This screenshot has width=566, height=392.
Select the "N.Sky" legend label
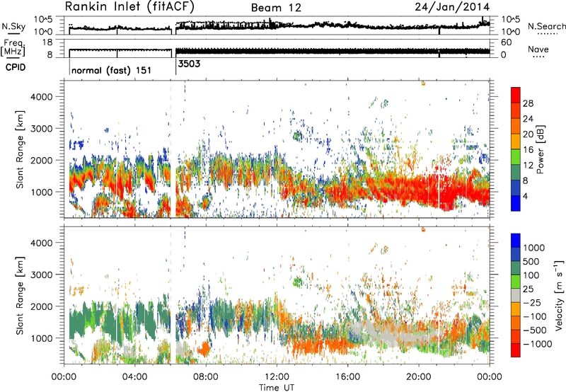[x=13, y=26]
